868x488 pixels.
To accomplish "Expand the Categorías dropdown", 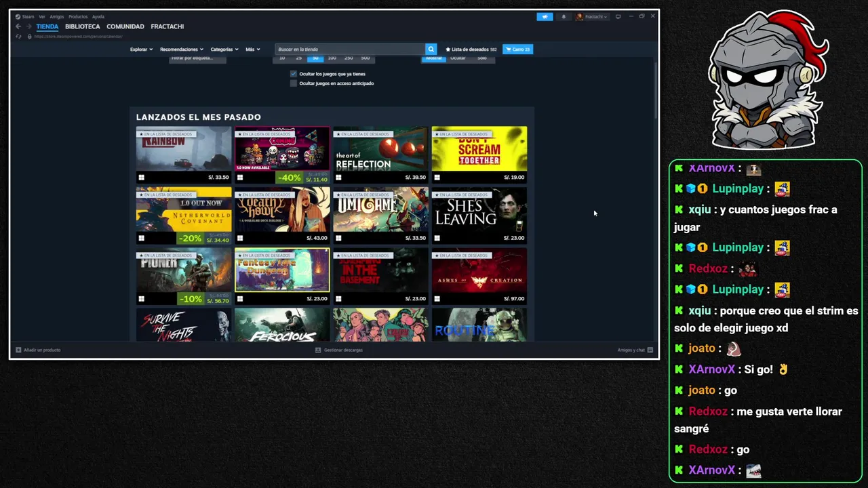I will (x=224, y=49).
